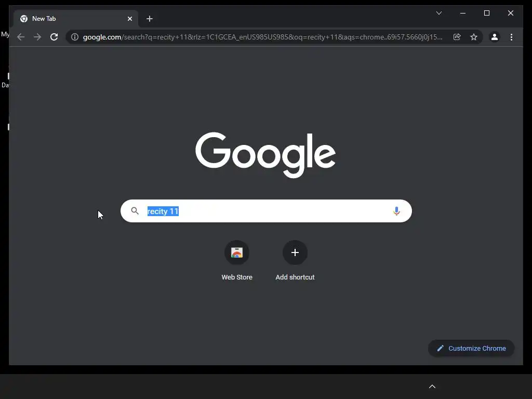Maximize the Chrome window
532x399 pixels.
click(486, 13)
